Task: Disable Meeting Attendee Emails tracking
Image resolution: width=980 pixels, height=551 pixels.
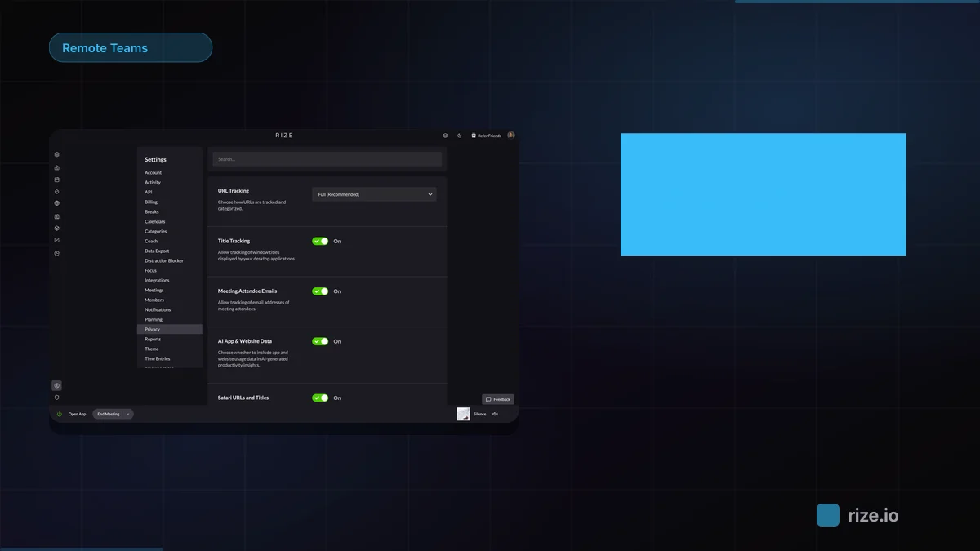Action: point(320,291)
